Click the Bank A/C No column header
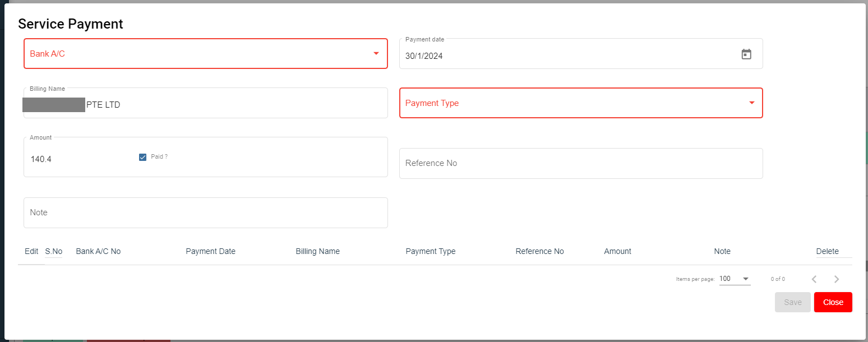This screenshot has width=868, height=342. pos(98,251)
